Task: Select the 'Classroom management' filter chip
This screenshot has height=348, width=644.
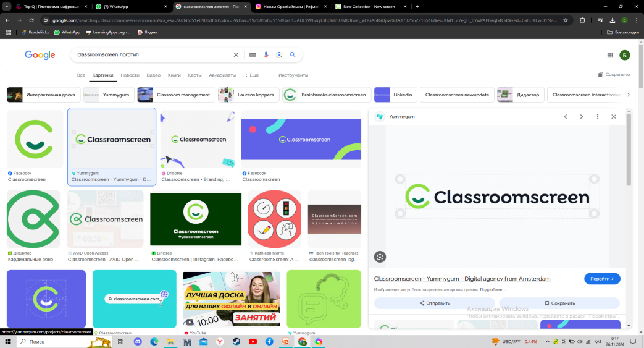Action: [176, 95]
